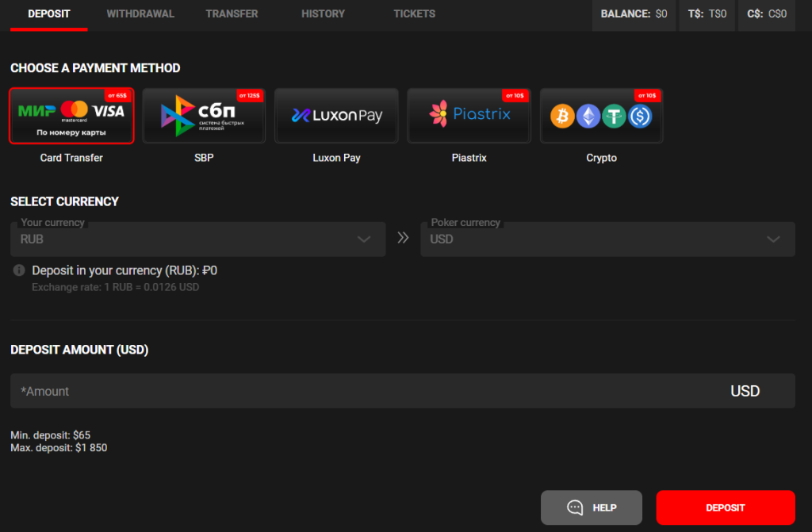Click the Deposit in your currency text
This screenshot has height=532, width=812.
pyautogui.click(x=124, y=270)
